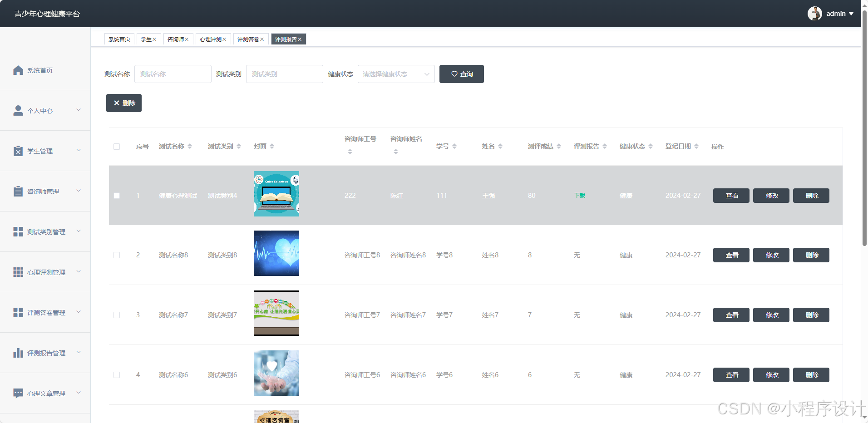This screenshot has height=423, width=868.
Task: Click the chat bubble icon for 心理文章管理
Action: coord(18,393)
